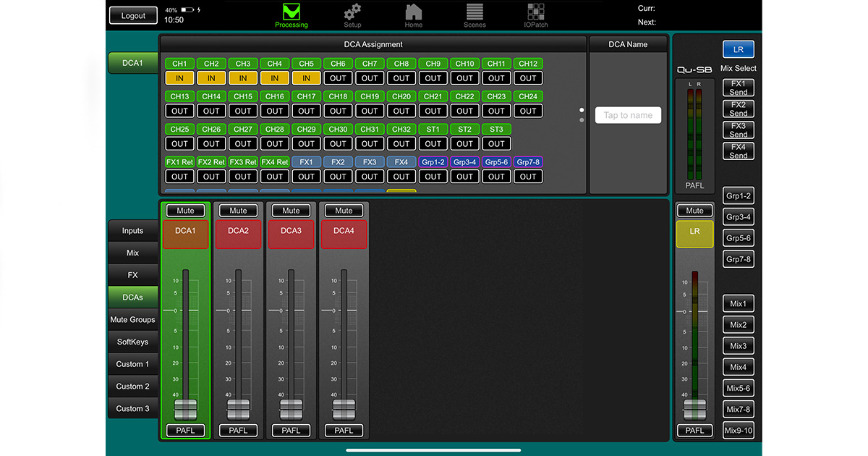Assign FX1 Ret by toggling OUT button
The image size is (868, 456).
pyautogui.click(x=179, y=176)
